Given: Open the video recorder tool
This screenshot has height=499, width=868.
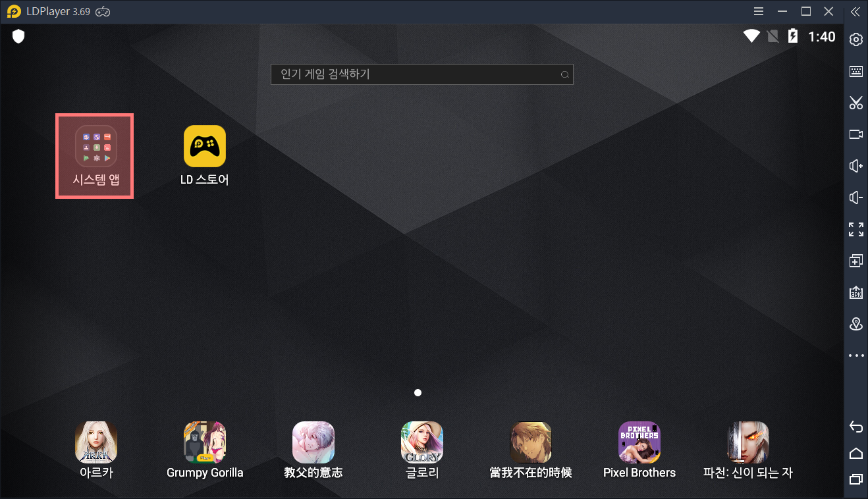Looking at the screenshot, I should click(x=856, y=134).
